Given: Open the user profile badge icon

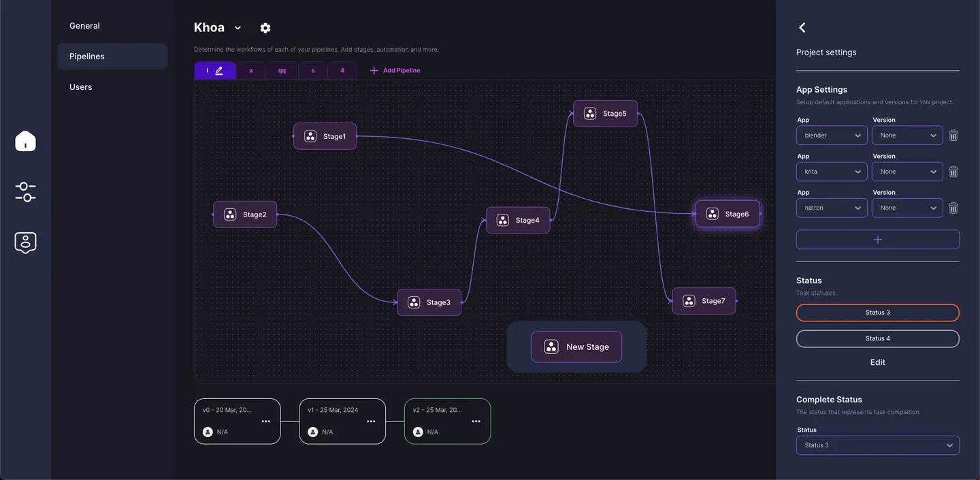Looking at the screenshot, I should (25, 242).
